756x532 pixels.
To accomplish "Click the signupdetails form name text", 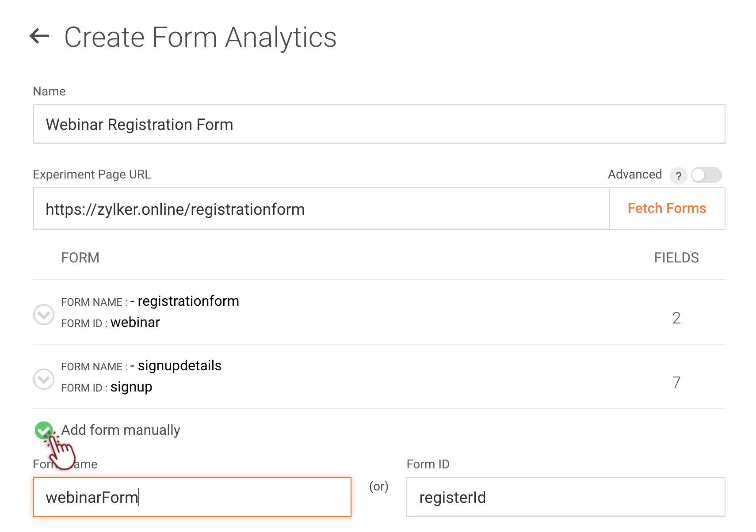I will [179, 366].
